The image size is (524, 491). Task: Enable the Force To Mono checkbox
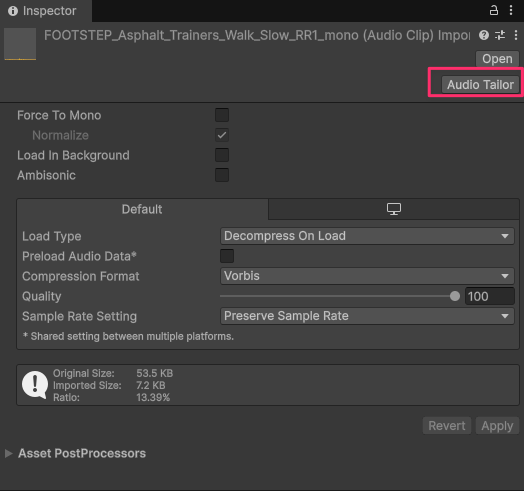pos(222,115)
